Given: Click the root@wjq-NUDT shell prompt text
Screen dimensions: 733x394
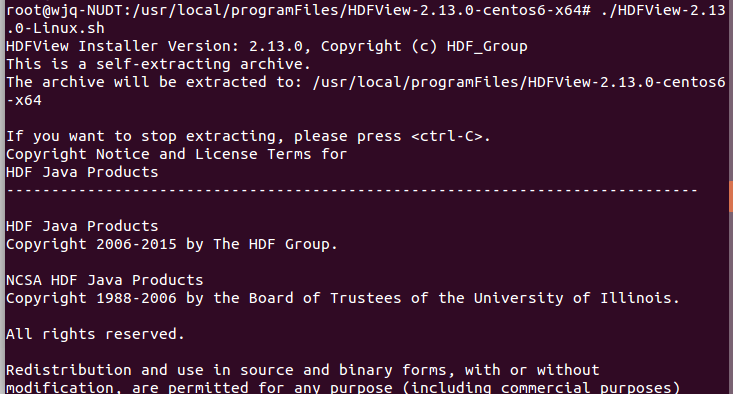Looking at the screenshot, I should click(x=64, y=10).
